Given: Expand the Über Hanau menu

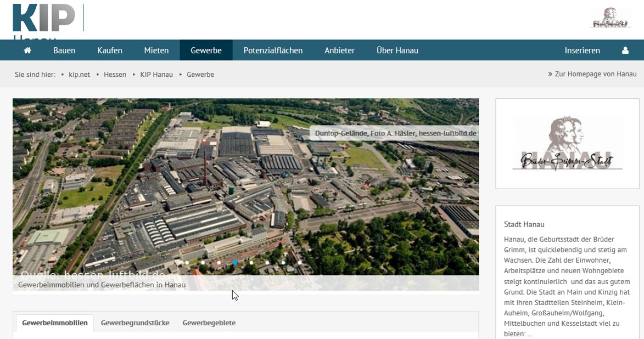Looking at the screenshot, I should pos(397,50).
